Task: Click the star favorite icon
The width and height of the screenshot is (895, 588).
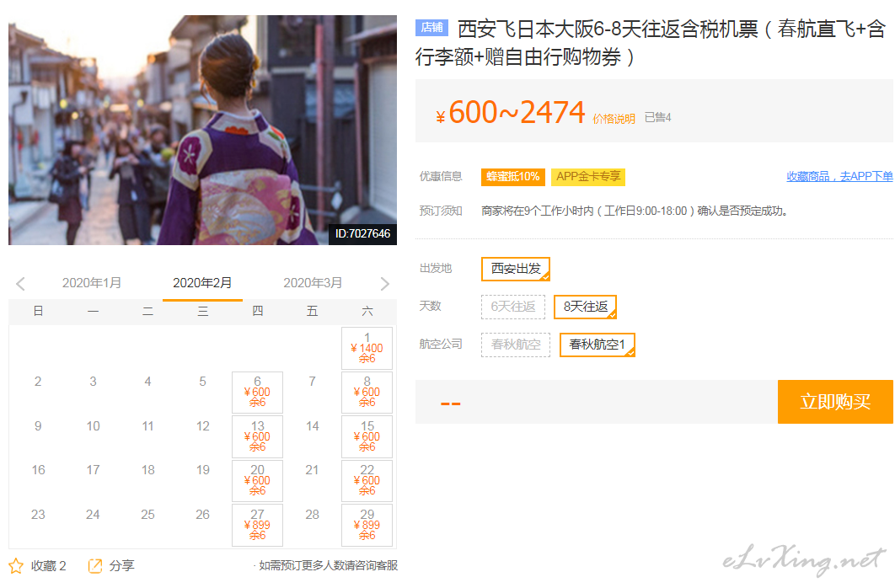Action: click(x=16, y=566)
